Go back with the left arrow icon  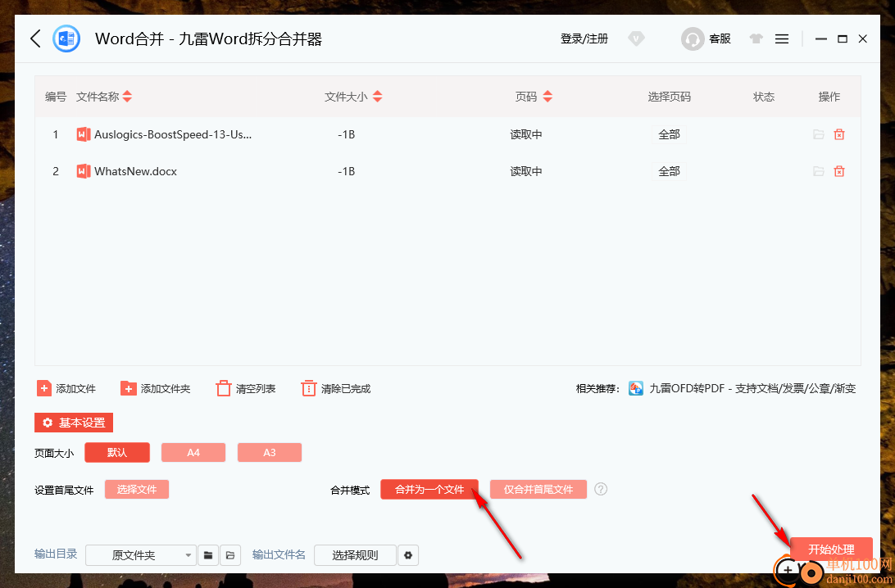[x=35, y=38]
